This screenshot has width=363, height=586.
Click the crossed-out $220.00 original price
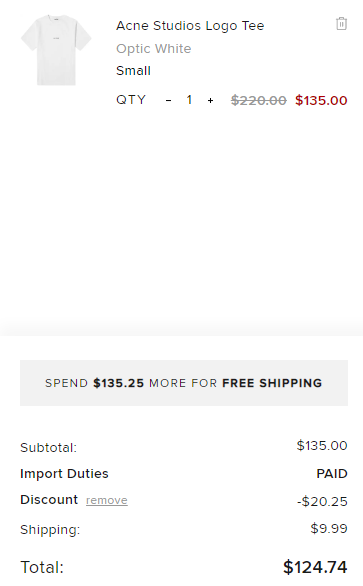coord(259,100)
